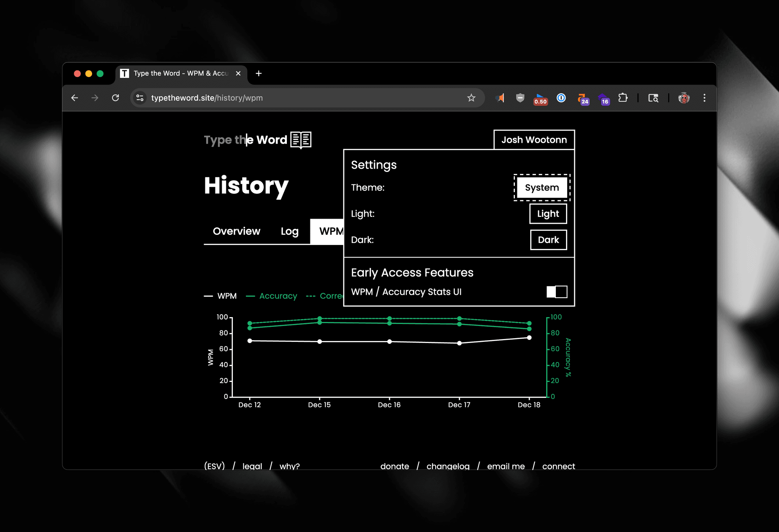Image resolution: width=779 pixels, height=532 pixels.
Task: Select the Type the Word browser tab
Action: (181, 73)
